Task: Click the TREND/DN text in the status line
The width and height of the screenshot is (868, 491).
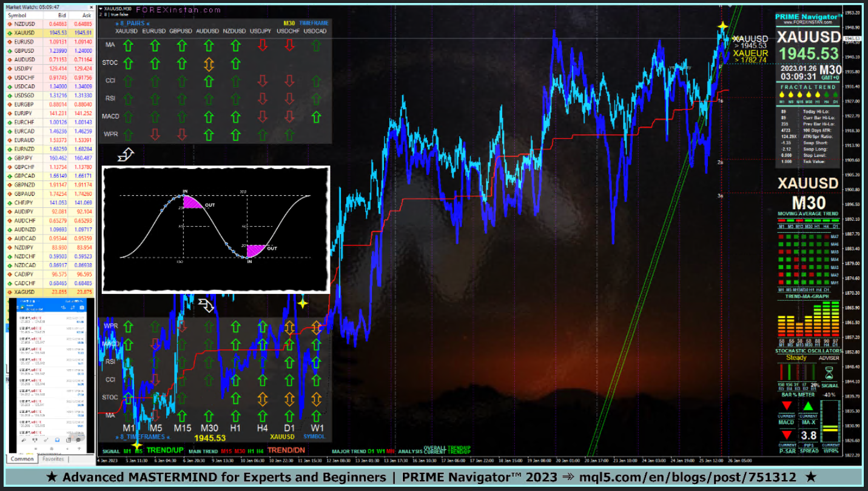Action: (285, 450)
